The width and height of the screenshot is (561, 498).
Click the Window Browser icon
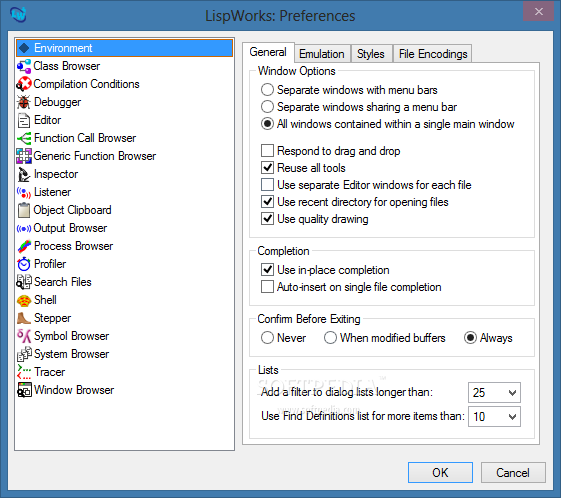tap(24, 390)
